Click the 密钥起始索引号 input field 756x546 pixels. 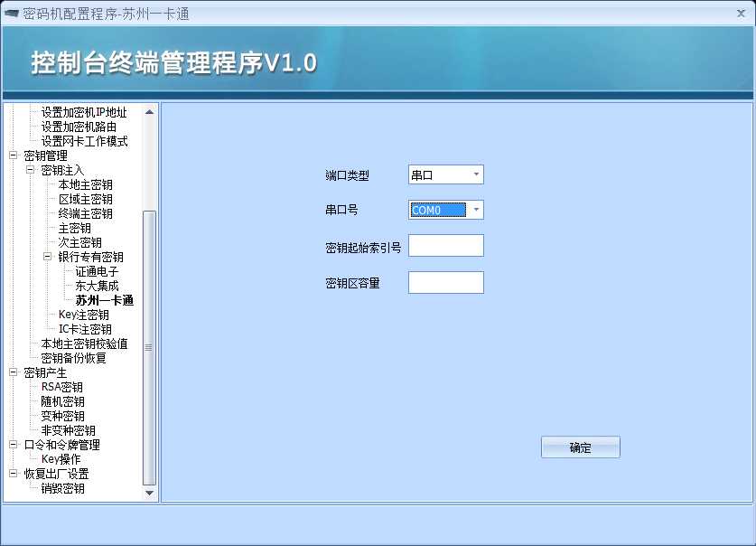coord(446,246)
